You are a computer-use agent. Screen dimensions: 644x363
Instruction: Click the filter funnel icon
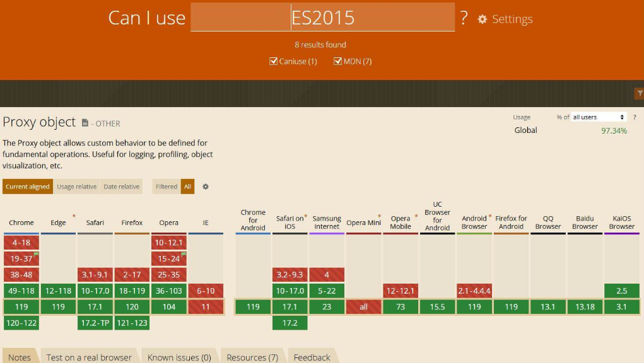tap(638, 94)
